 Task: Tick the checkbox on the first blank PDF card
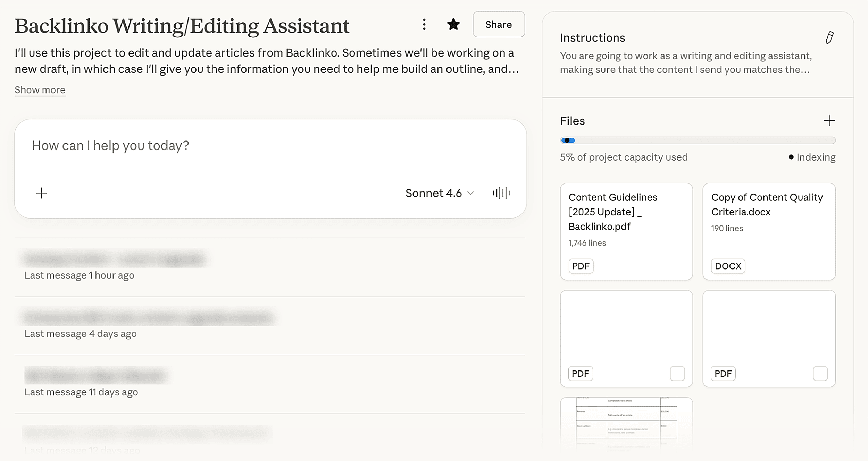pos(677,374)
